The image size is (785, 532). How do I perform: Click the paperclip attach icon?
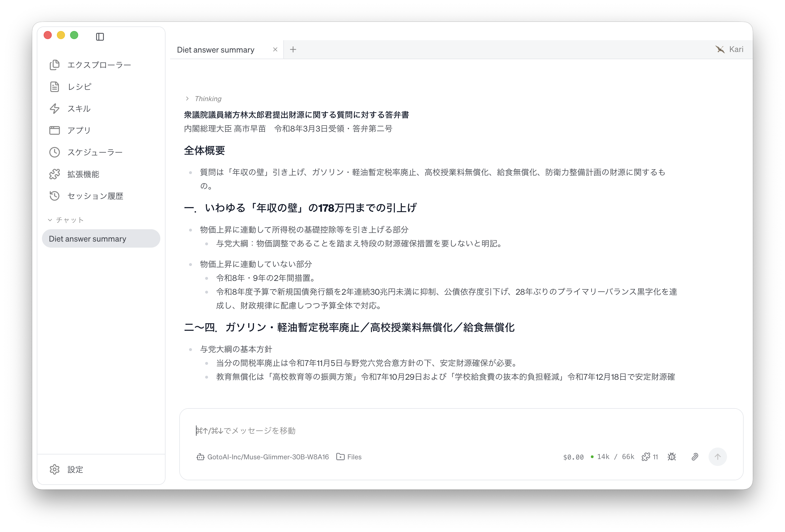point(694,457)
